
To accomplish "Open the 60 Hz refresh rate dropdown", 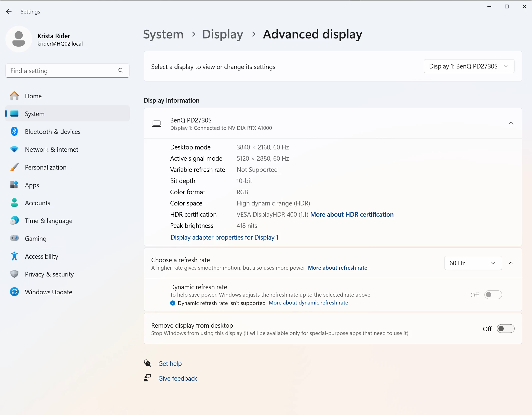I will [473, 263].
